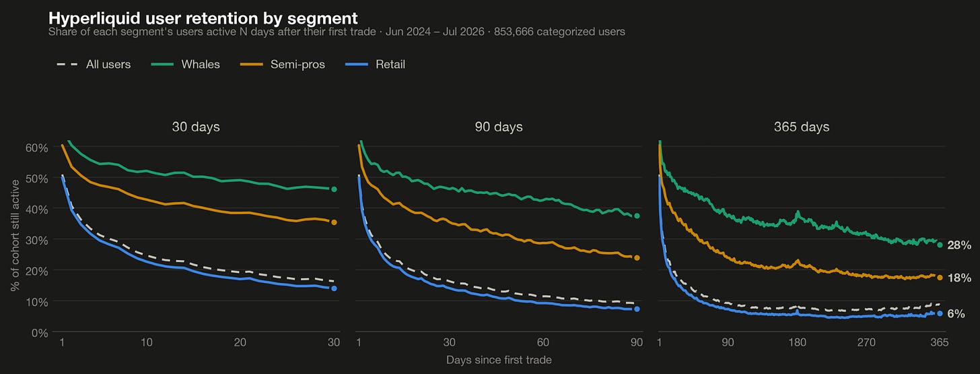Click x-axis tick "365" in 365 days panel

click(939, 343)
